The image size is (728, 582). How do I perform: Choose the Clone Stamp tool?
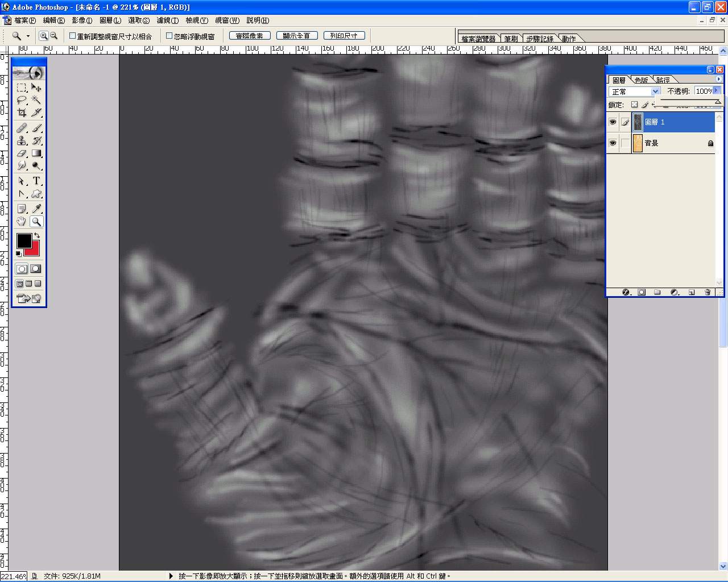[x=22, y=140]
